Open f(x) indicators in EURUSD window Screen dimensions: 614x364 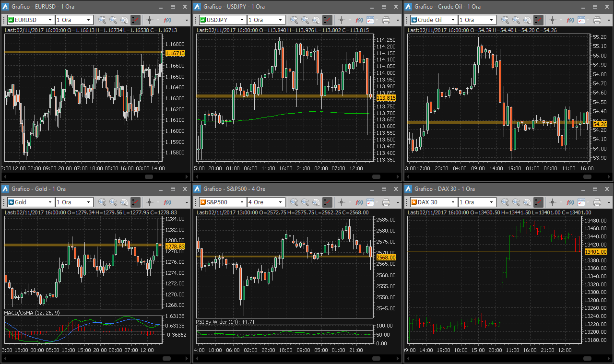pos(167,20)
